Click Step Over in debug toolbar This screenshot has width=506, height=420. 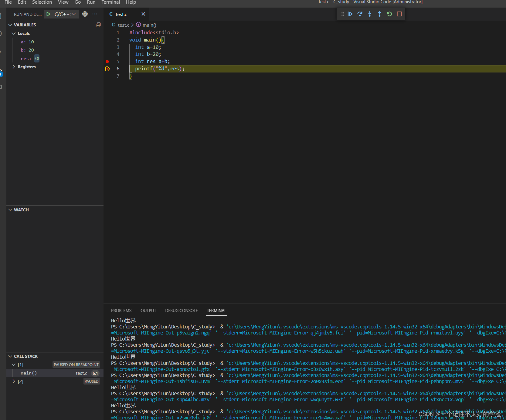360,14
